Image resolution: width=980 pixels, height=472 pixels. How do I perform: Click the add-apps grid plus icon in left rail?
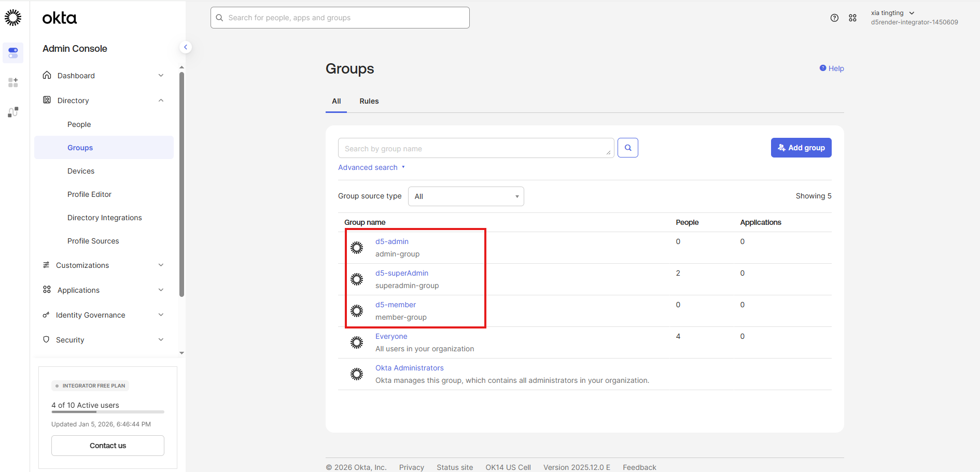(x=13, y=82)
